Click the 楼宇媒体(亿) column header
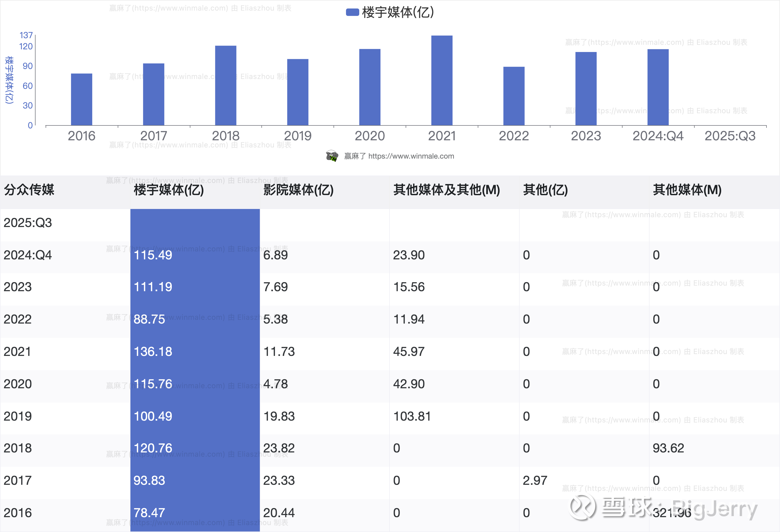The width and height of the screenshot is (780, 532). pos(169,190)
